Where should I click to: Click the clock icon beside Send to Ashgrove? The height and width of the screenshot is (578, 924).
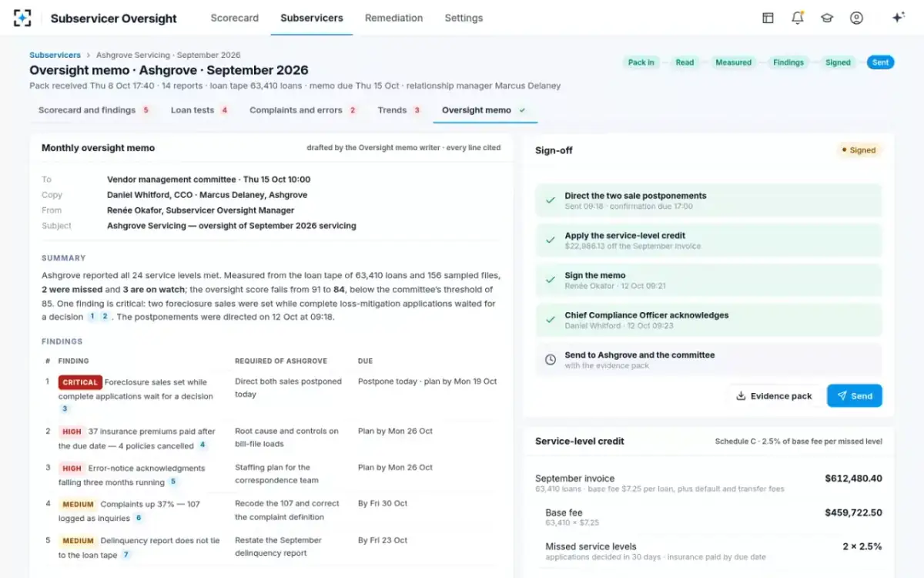551,360
